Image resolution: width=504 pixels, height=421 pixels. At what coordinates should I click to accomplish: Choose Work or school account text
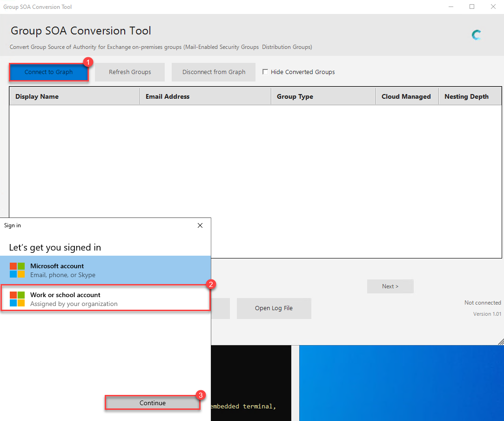tap(65, 295)
